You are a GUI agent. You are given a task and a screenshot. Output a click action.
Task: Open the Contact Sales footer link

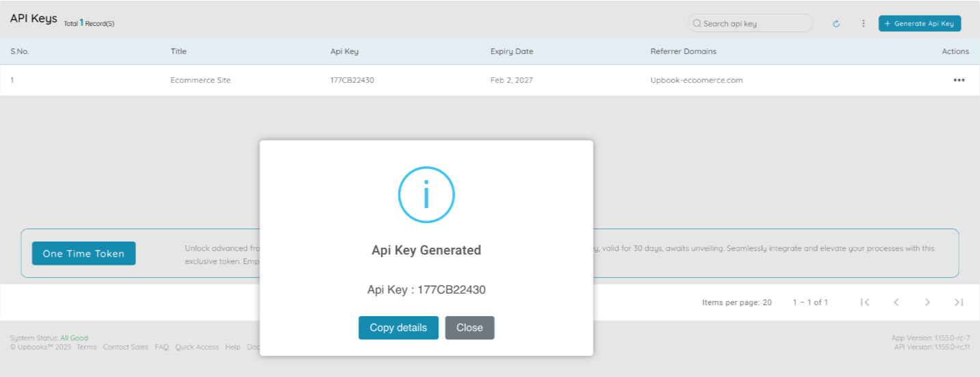(125, 348)
